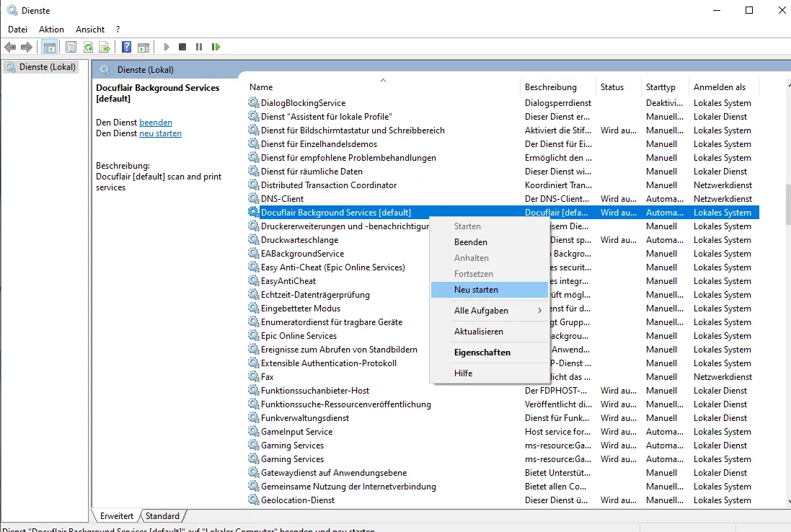Restart the service using the toolbar restart icon
Screen dimensions: 791x532
[x=216, y=47]
